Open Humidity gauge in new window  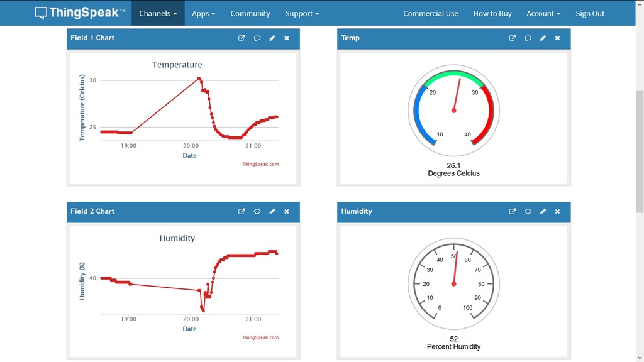pos(513,212)
